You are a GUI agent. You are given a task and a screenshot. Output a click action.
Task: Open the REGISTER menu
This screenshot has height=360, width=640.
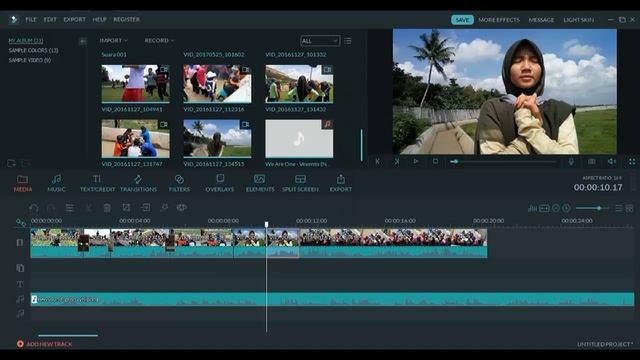pyautogui.click(x=127, y=19)
